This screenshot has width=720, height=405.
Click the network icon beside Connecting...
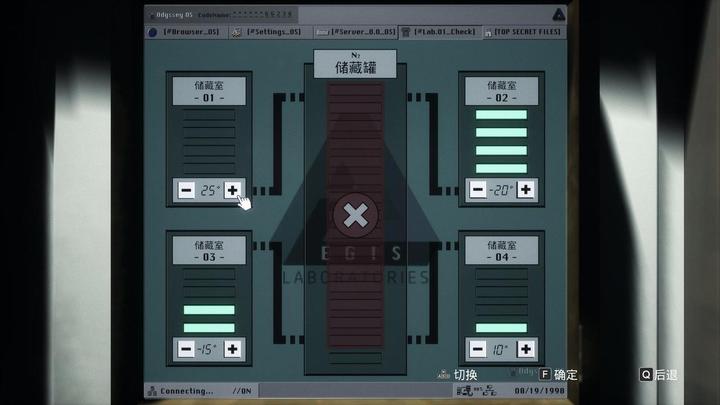(x=152, y=391)
